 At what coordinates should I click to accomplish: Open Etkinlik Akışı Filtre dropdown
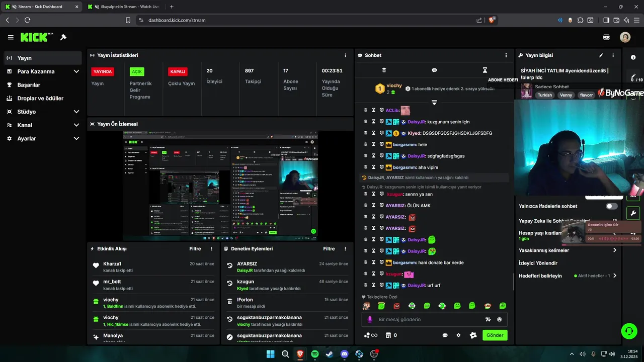pos(195,249)
